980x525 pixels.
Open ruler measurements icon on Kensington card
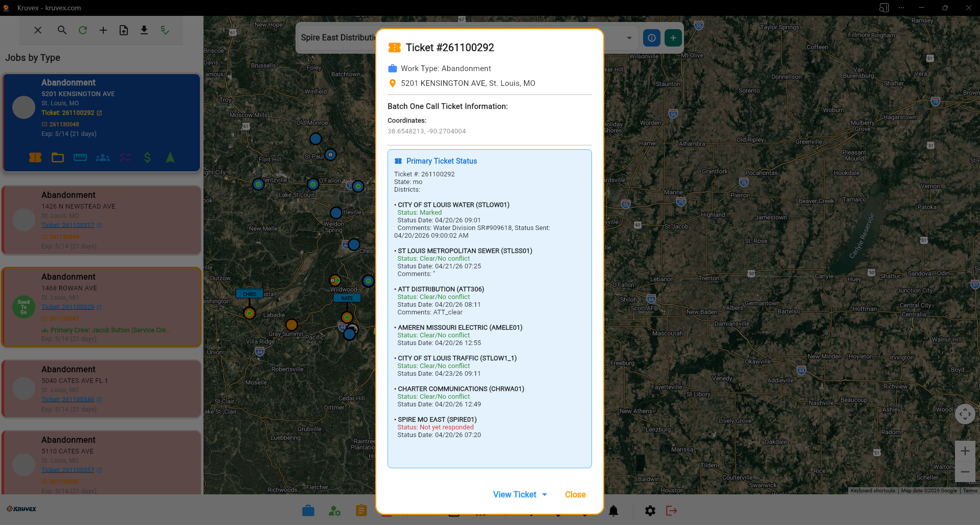(80, 157)
